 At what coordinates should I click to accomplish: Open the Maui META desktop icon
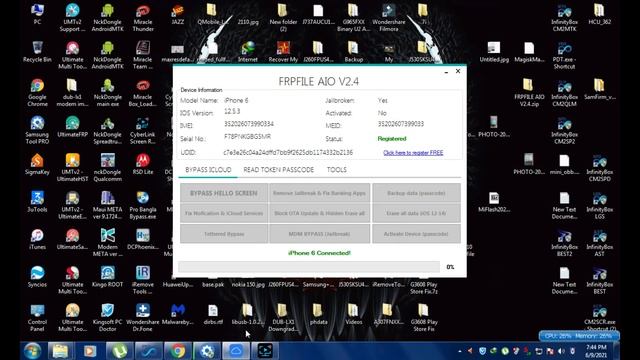pyautogui.click(x=107, y=205)
